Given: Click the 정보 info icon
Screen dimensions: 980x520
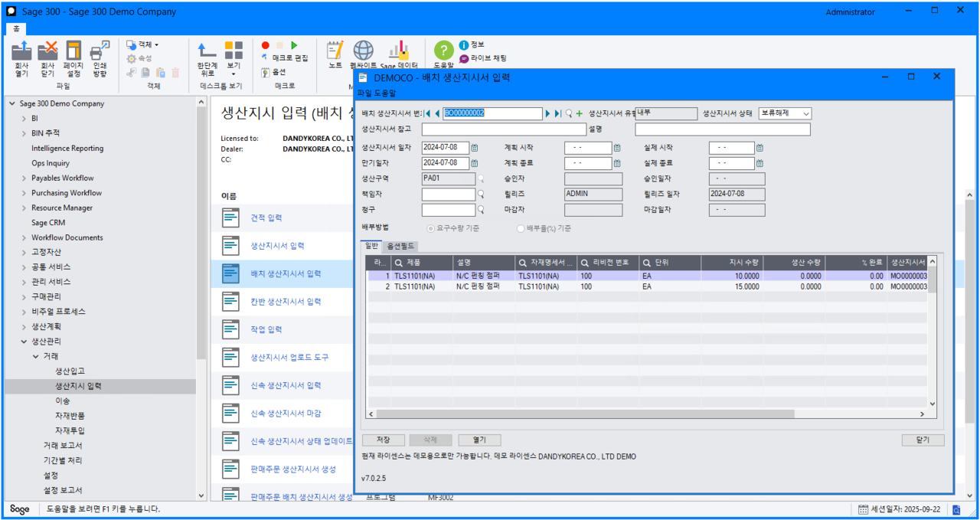Looking at the screenshot, I should point(464,45).
